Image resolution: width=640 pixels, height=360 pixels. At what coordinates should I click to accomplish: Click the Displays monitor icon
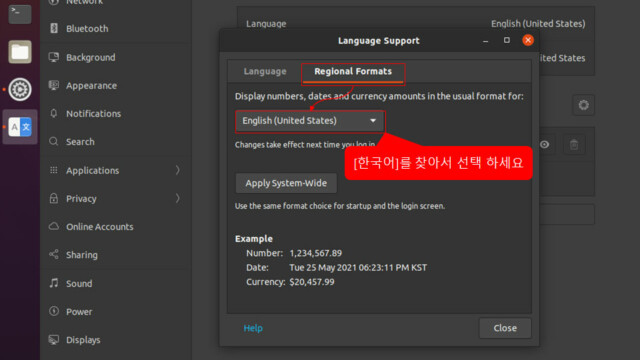click(54, 340)
